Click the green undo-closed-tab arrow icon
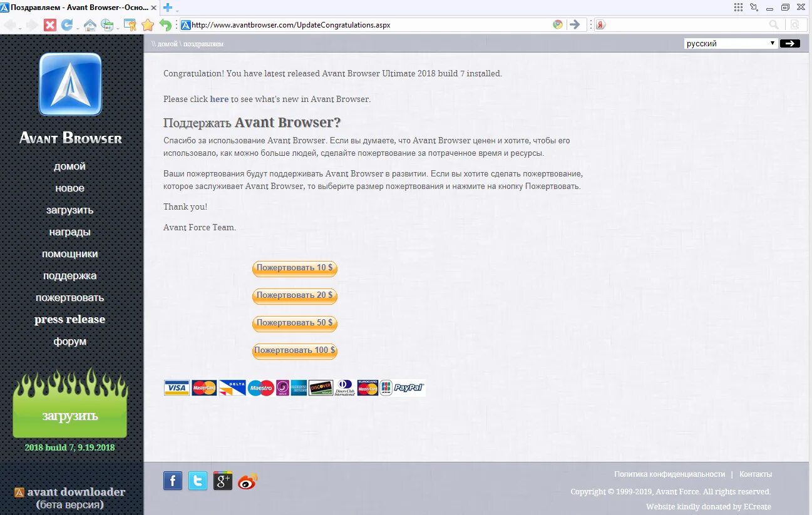Image resolution: width=812 pixels, height=515 pixels. [165, 25]
